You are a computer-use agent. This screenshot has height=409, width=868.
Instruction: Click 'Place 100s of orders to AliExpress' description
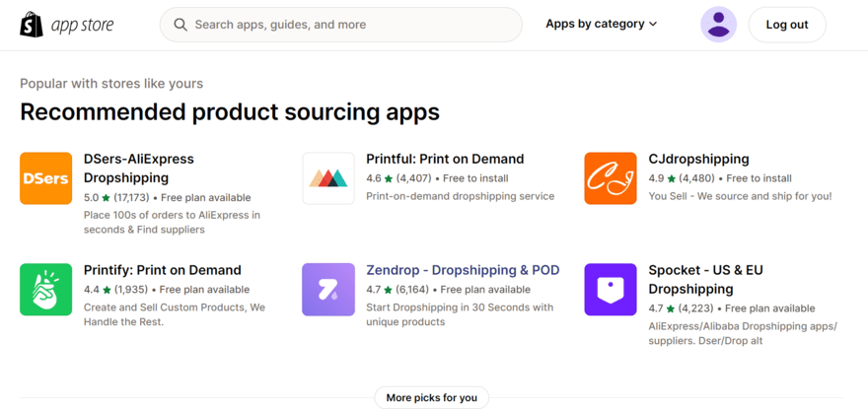coord(173,222)
